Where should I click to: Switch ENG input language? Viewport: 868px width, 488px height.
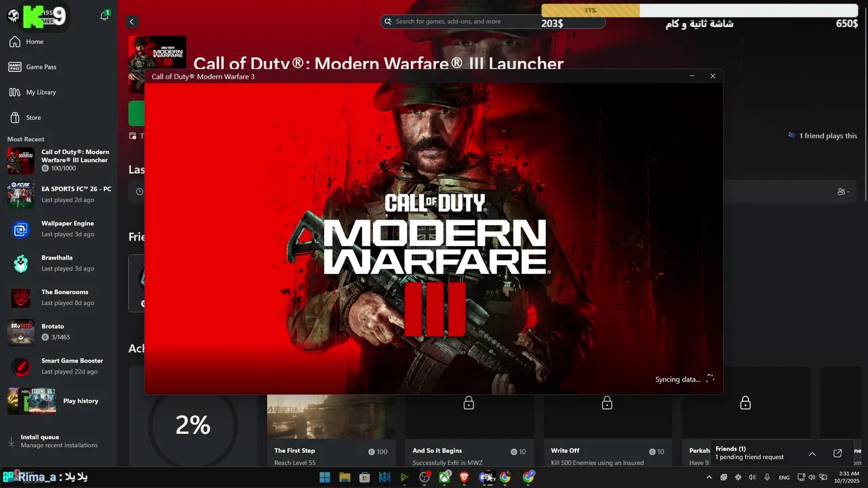click(784, 478)
